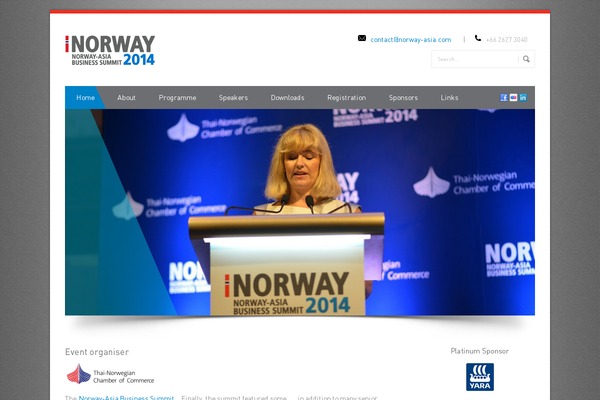Click the speaker slideshow banner image
Screen dimensions: 600x400
click(300, 212)
